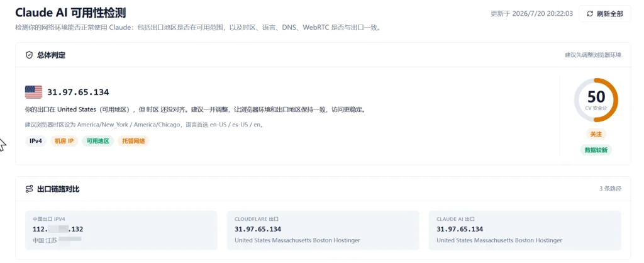
Task: Click the refresh arrows icon in 刷新全部
Action: click(x=590, y=14)
